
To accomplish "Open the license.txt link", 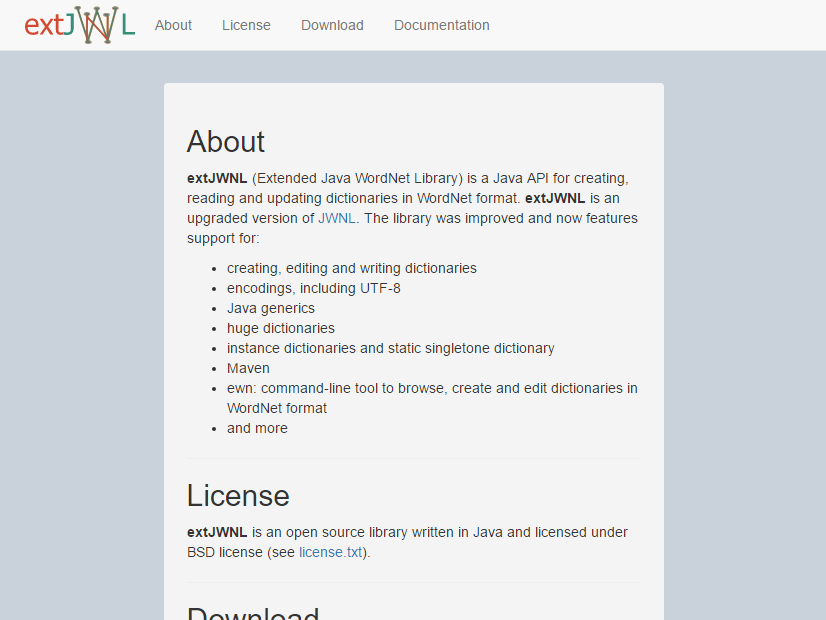I will click(330, 552).
